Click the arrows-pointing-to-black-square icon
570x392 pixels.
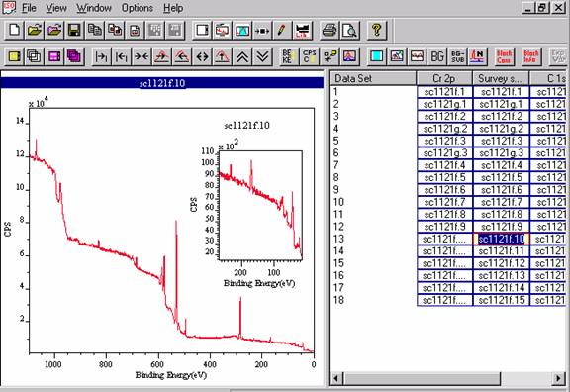[262, 30]
